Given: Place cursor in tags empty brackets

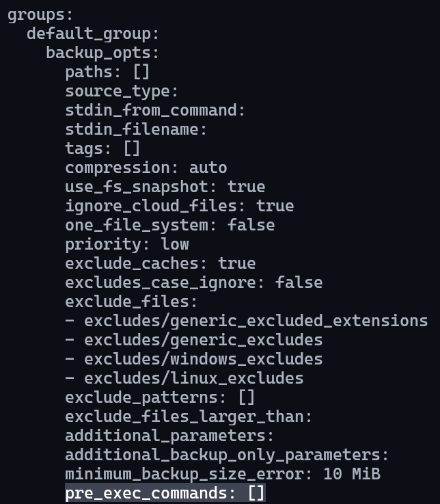Looking at the screenshot, I should coord(132,149).
